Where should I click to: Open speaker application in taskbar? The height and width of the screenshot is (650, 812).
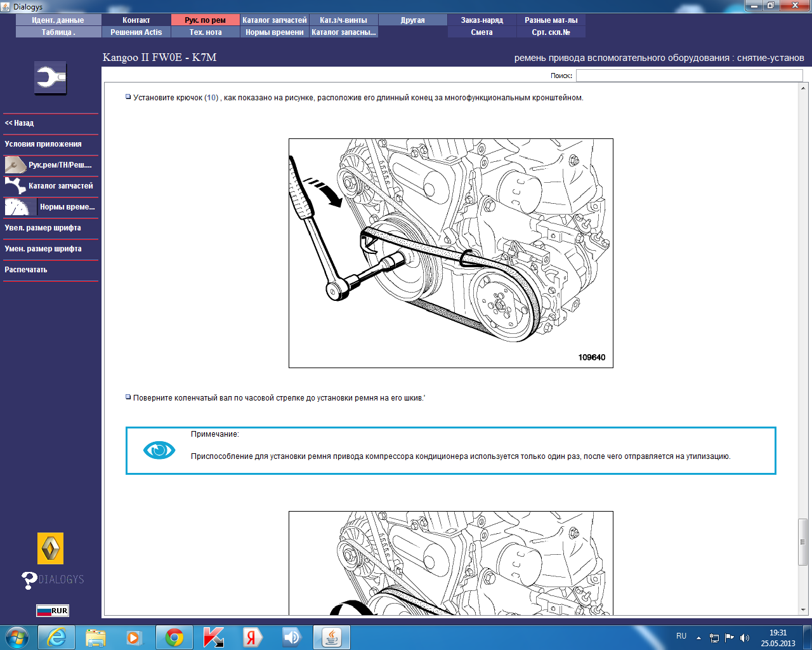292,637
